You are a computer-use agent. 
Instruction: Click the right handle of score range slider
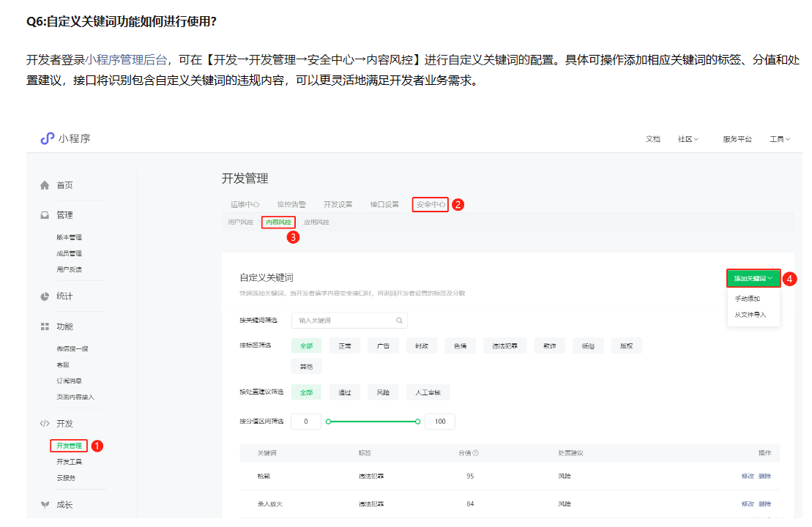[417, 422]
